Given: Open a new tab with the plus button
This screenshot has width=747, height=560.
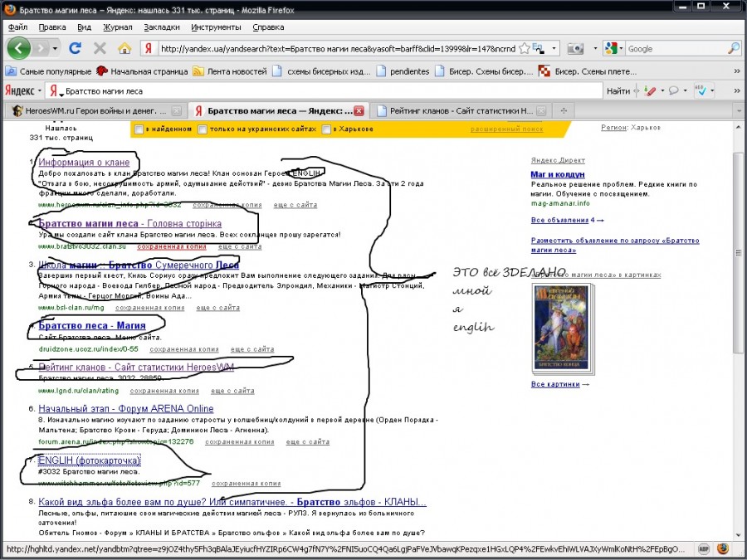Looking at the screenshot, I should coord(564,111).
